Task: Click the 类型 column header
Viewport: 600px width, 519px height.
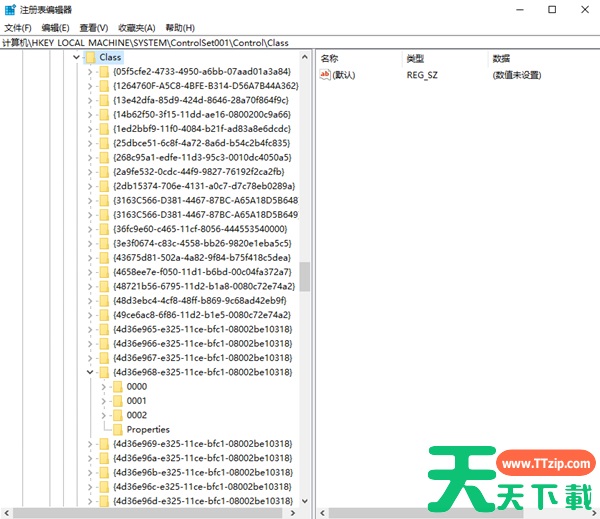Action: 416,59
